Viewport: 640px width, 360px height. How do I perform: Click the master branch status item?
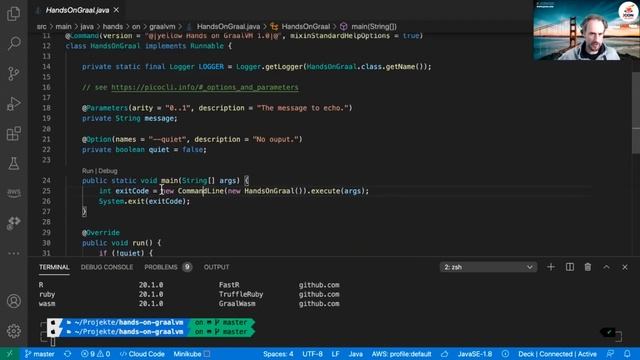point(40,354)
